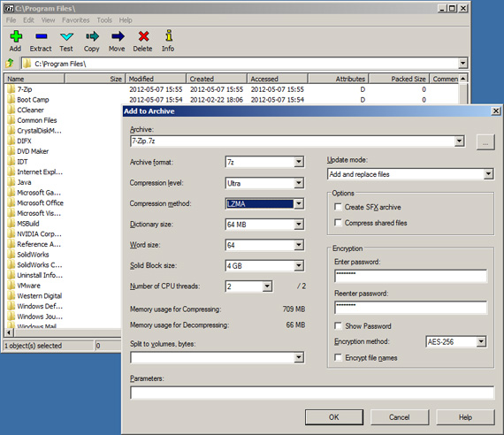Open the Solid Block size dropdown
Screen dimensions: 504x435
(x=299, y=265)
